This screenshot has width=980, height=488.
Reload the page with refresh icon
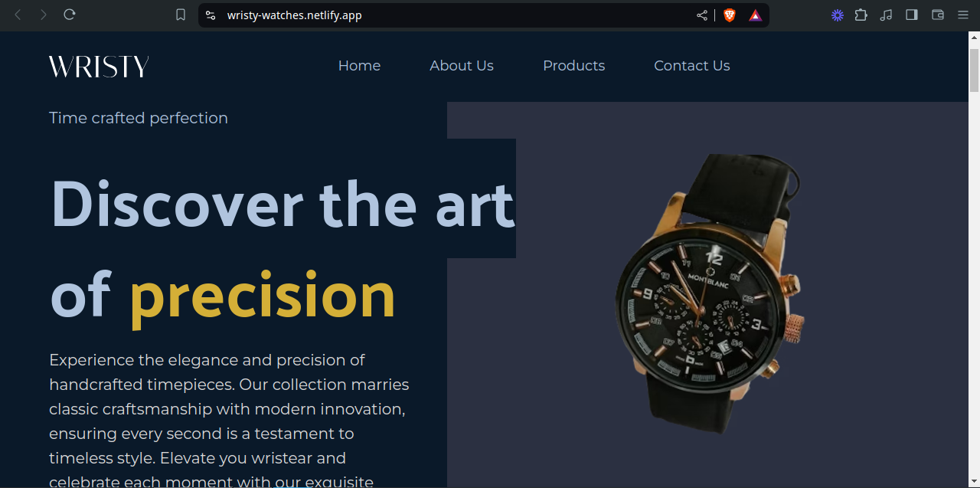(70, 15)
